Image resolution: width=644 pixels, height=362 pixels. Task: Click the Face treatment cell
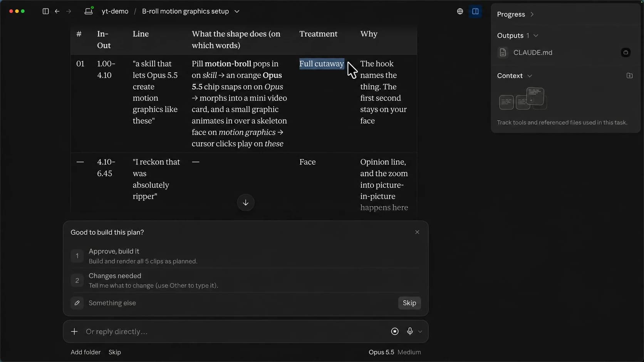pyautogui.click(x=307, y=162)
